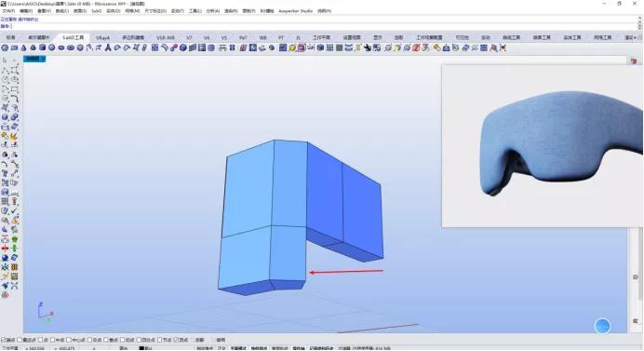This screenshot has width=644, height=351.
Task: Open the viewport title dropdown label
Action: (x=34, y=59)
